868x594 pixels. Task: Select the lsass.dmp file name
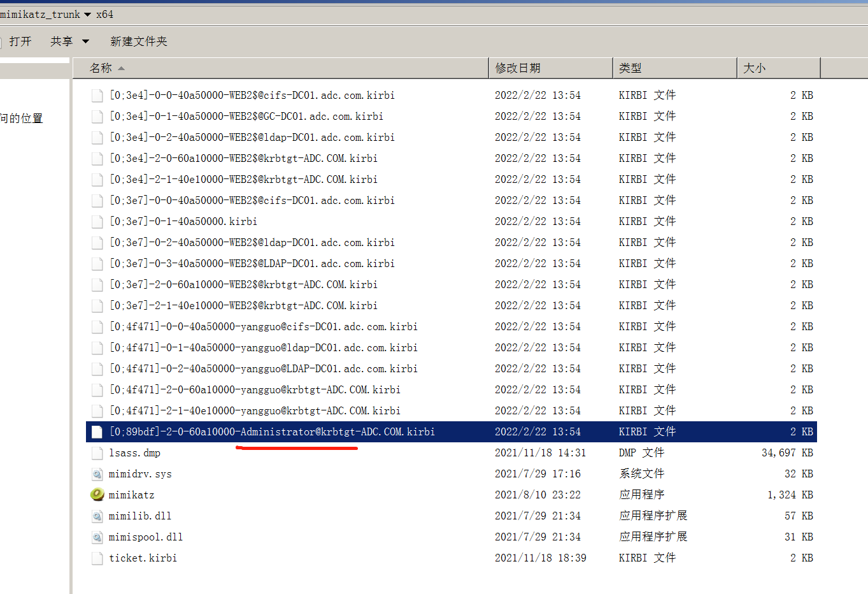[x=134, y=453]
